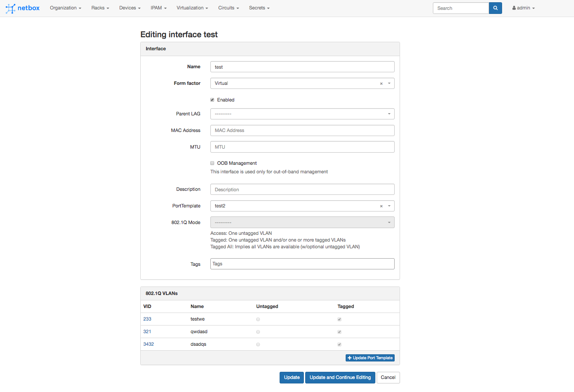Viewport: 574px width, 392px height.
Task: Open the IPAM menu
Action: click(x=159, y=8)
